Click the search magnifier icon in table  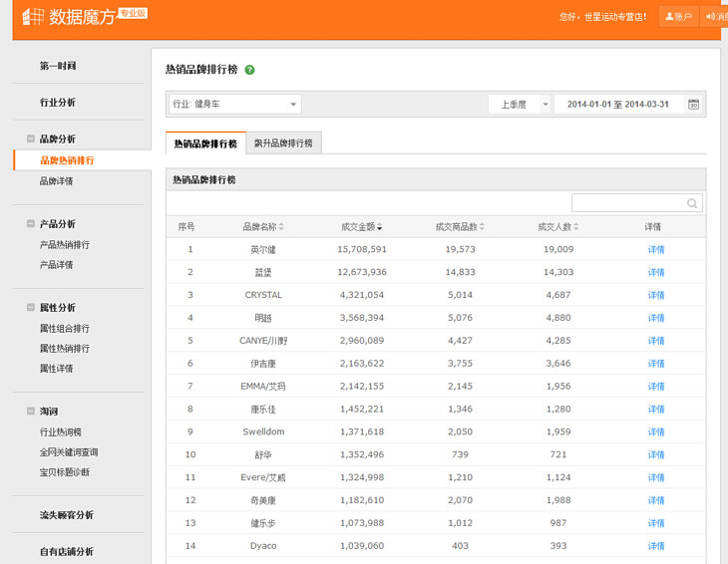coord(692,203)
